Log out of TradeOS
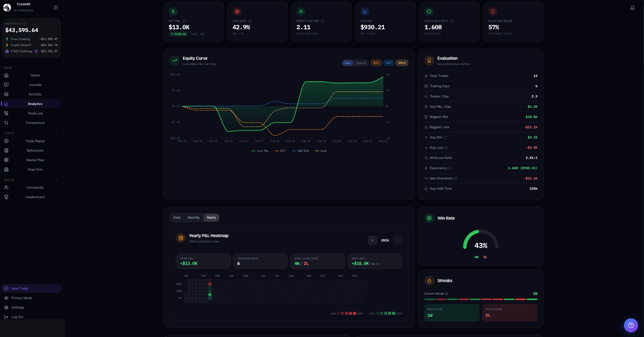Image resolution: width=644 pixels, height=337 pixels. [x=18, y=317]
